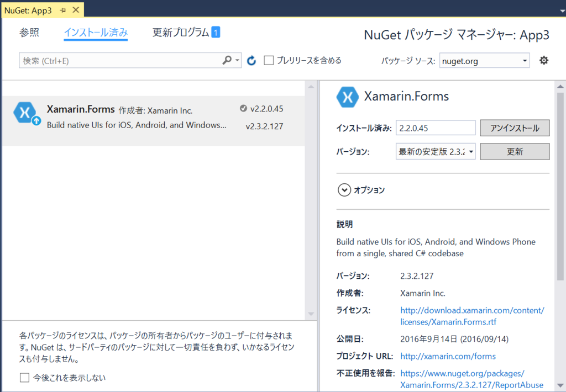The image size is (566, 392).
Task: Click バージョン value 2.3.2.127 in details
Action: tap(417, 276)
